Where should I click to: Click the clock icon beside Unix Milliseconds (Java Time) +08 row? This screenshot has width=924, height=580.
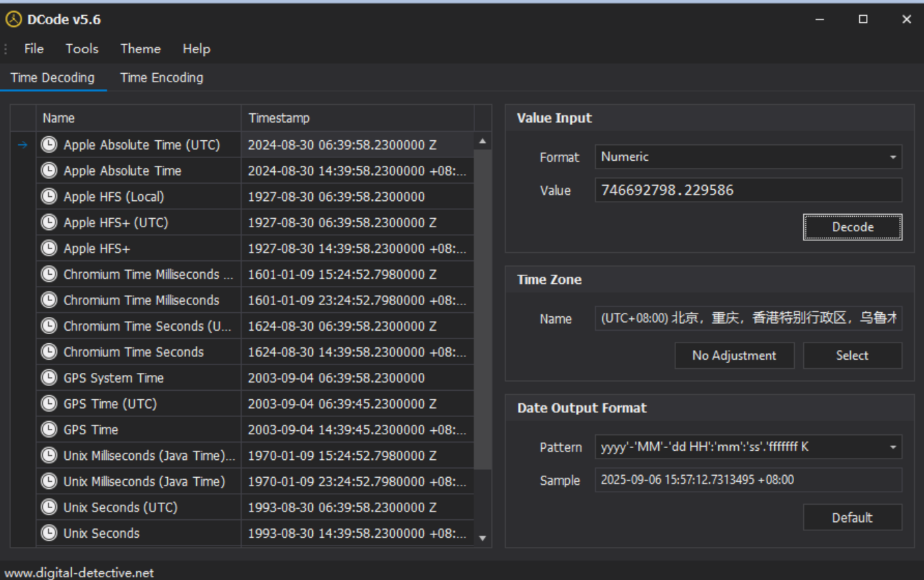pyautogui.click(x=48, y=481)
